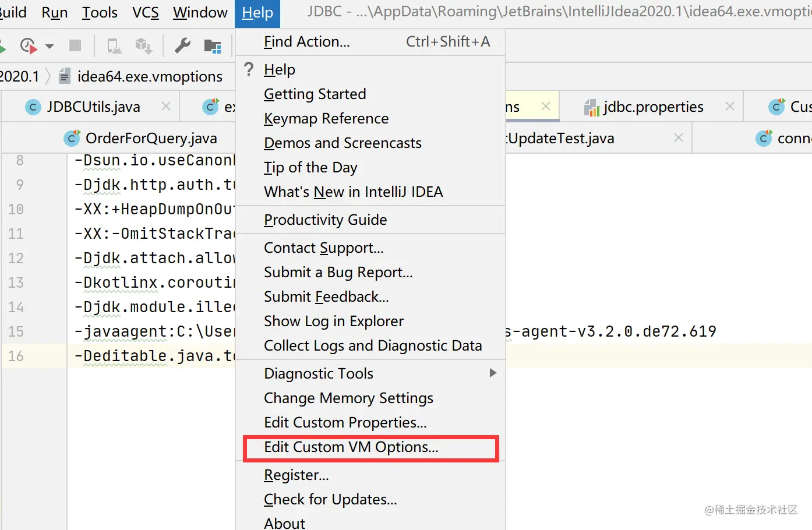Select Change Memory Settings
This screenshot has width=812, height=530.
tap(348, 398)
